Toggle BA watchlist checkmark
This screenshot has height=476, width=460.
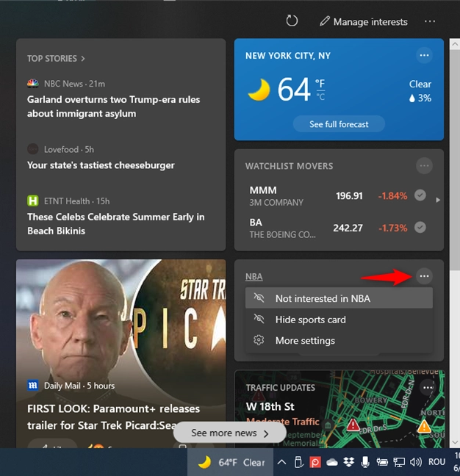click(420, 228)
